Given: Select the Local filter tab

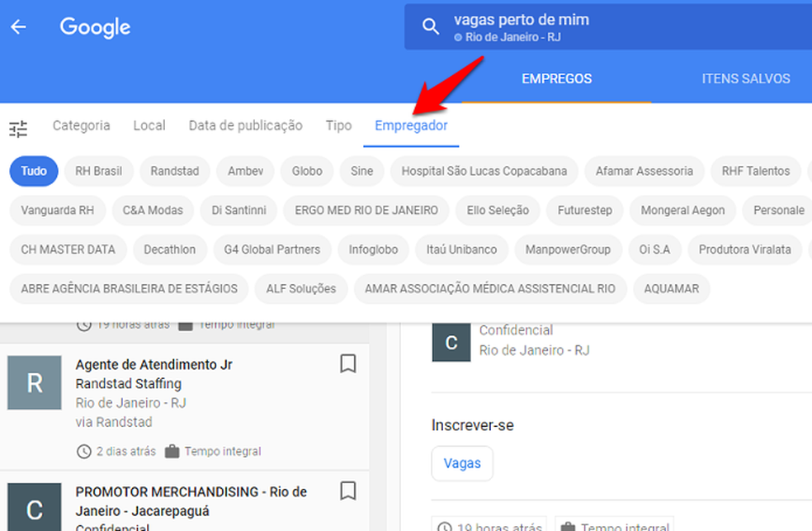Looking at the screenshot, I should 149,126.
